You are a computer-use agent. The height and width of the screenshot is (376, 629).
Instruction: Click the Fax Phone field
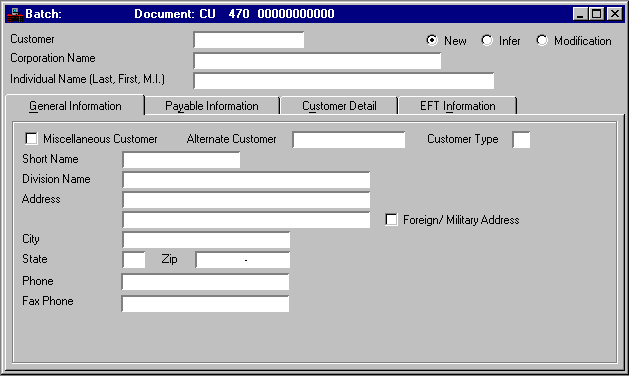(x=205, y=304)
